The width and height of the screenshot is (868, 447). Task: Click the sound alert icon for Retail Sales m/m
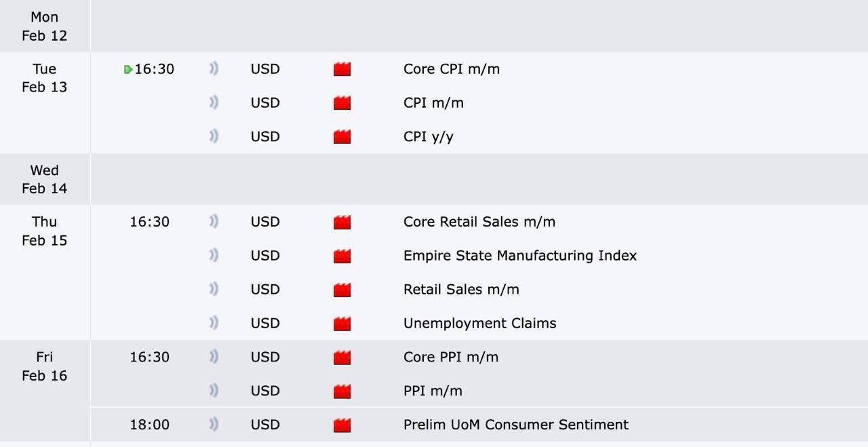coord(214,289)
